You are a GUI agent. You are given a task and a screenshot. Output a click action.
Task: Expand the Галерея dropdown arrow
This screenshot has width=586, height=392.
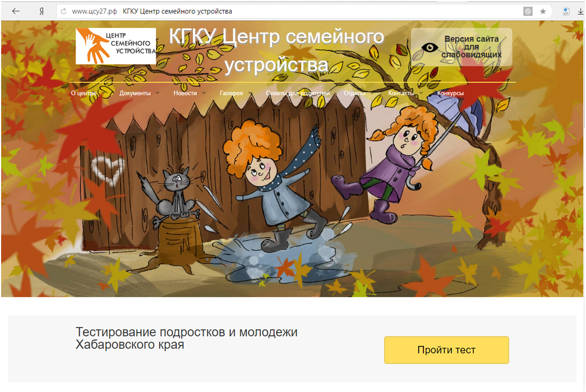pyautogui.click(x=250, y=93)
